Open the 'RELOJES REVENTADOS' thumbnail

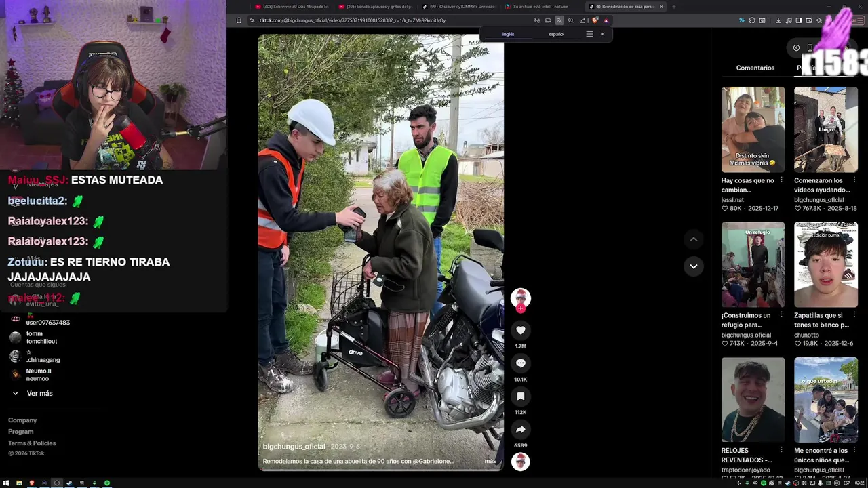click(753, 400)
